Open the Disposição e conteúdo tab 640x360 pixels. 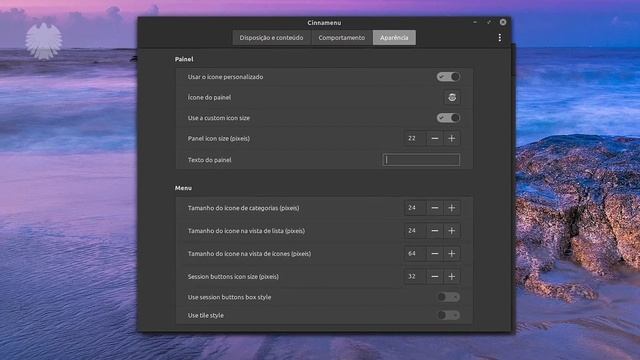[271, 38]
